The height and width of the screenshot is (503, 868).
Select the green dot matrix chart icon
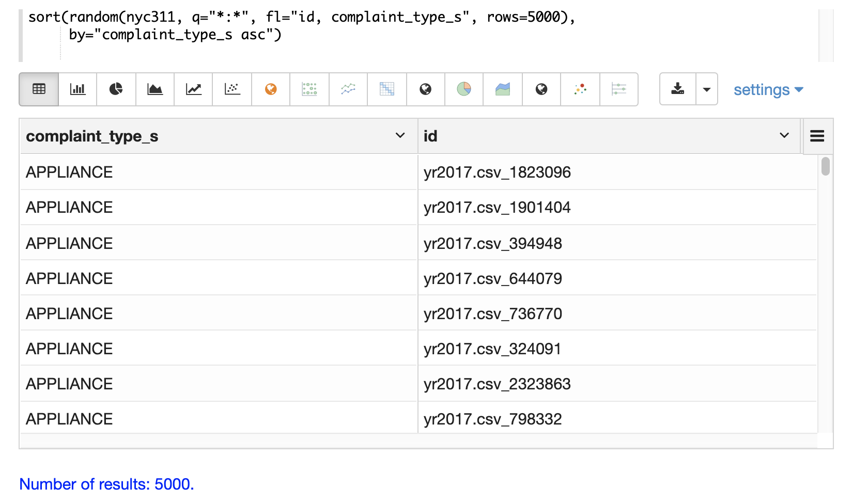click(309, 89)
